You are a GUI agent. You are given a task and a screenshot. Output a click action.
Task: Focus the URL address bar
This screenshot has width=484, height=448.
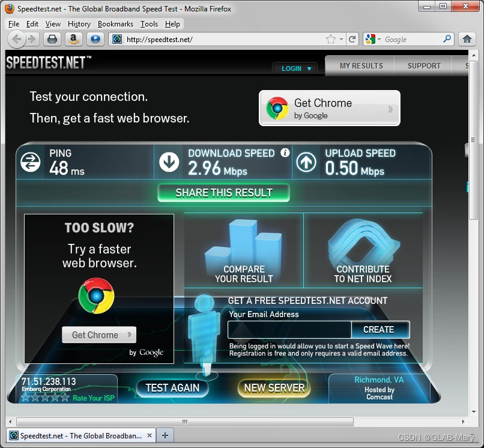point(224,39)
